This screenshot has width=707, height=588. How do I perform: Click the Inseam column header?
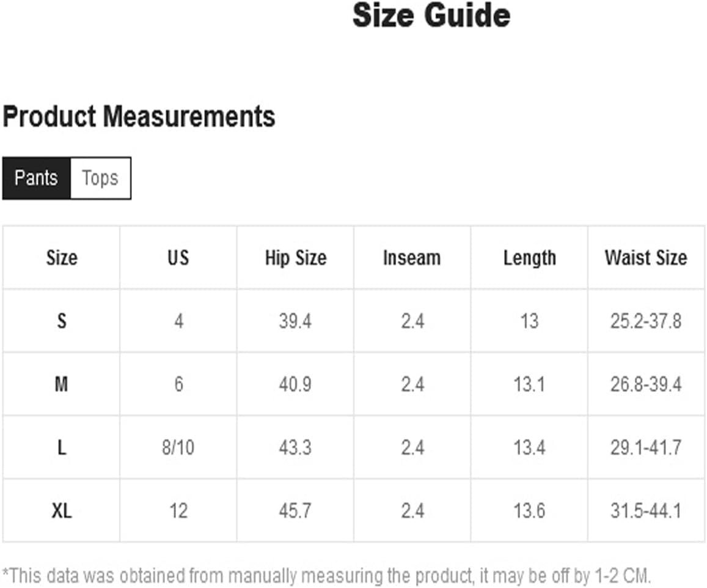click(412, 257)
